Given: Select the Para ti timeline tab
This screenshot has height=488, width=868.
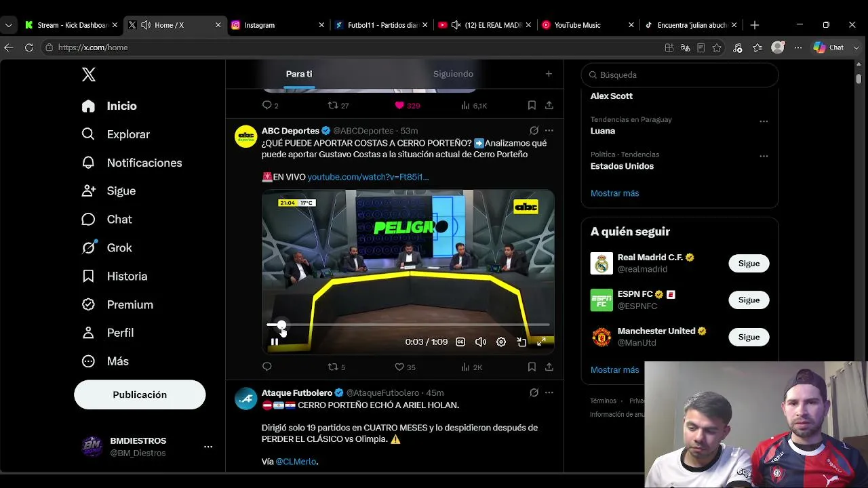Looking at the screenshot, I should (299, 74).
